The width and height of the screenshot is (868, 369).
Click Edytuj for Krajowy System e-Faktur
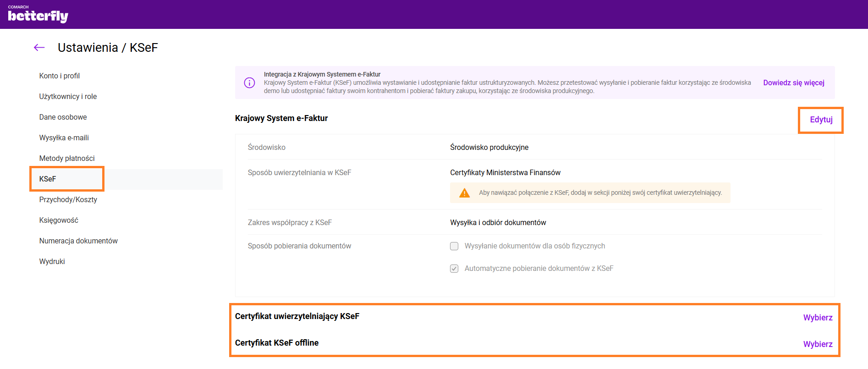point(821,120)
